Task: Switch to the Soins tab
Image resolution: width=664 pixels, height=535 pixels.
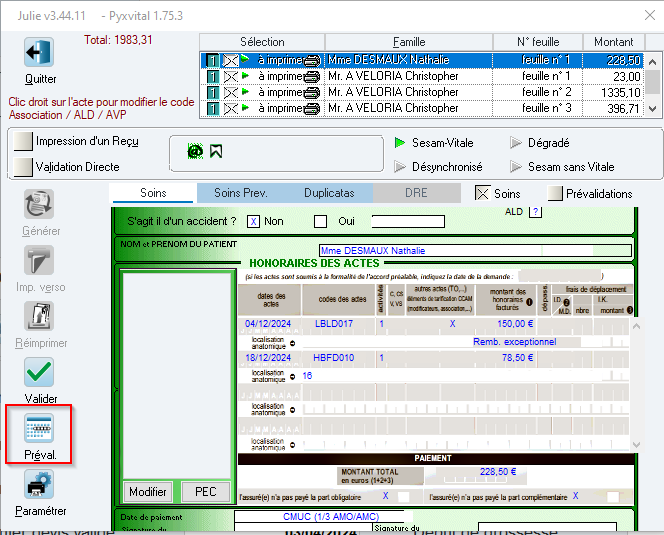Action: tap(153, 193)
